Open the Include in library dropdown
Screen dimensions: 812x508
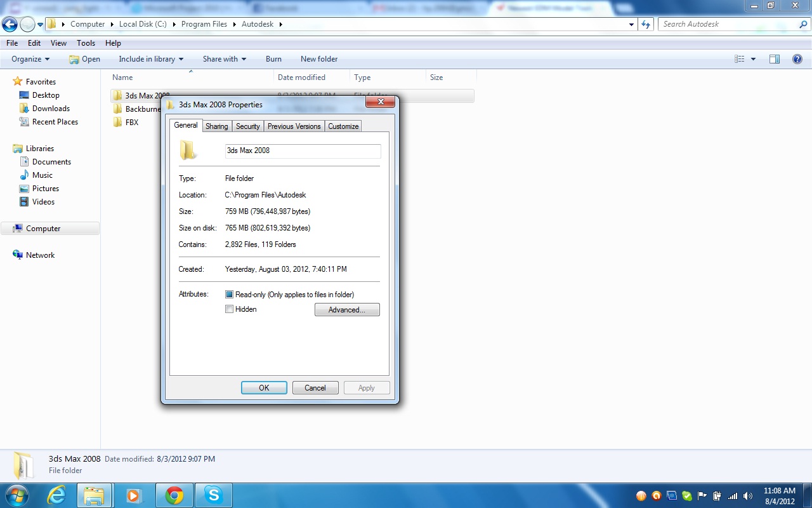pos(151,59)
